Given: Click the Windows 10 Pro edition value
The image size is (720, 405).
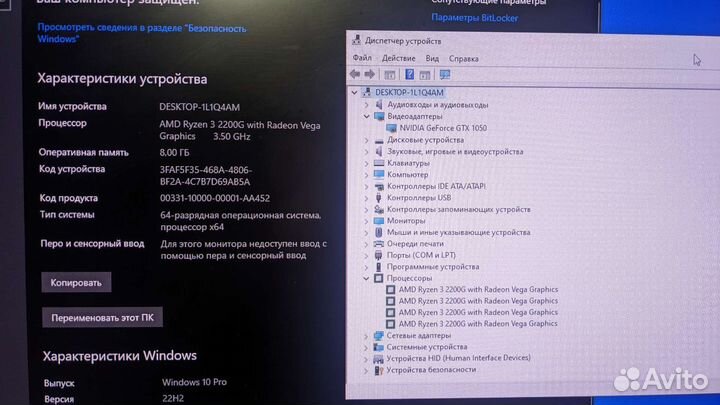Looking at the screenshot, I should point(194,382).
